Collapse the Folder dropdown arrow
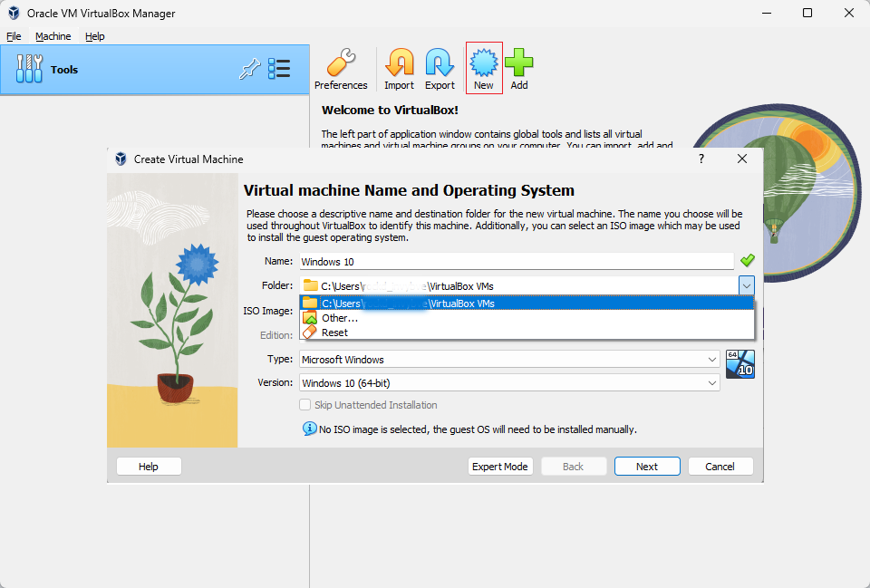Viewport: 870px width, 588px height. tap(746, 285)
